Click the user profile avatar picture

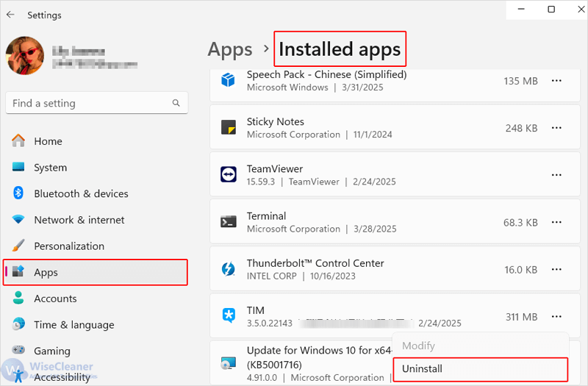25,56
